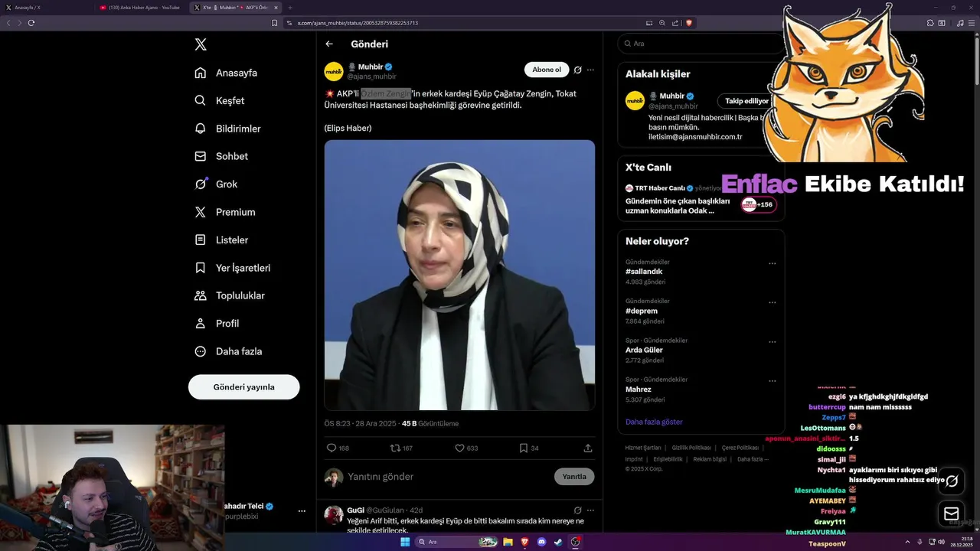Viewport: 980px width, 551px height.
Task: Reload the page
Action: coord(31,23)
